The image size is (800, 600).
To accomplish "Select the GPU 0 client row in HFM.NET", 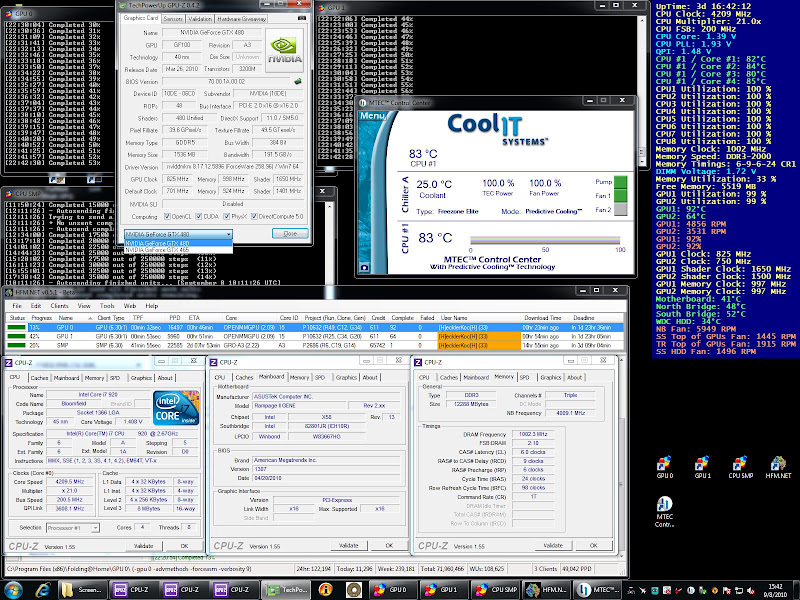I will 315,328.
